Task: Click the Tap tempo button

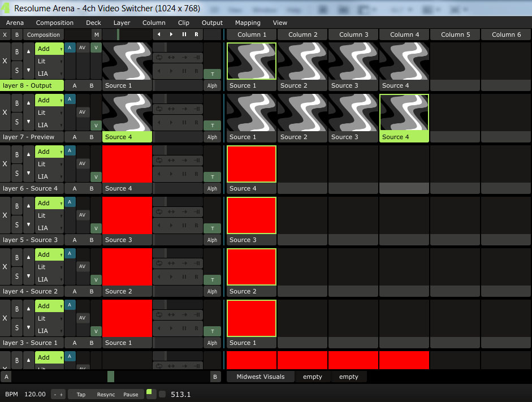Action: [x=81, y=394]
